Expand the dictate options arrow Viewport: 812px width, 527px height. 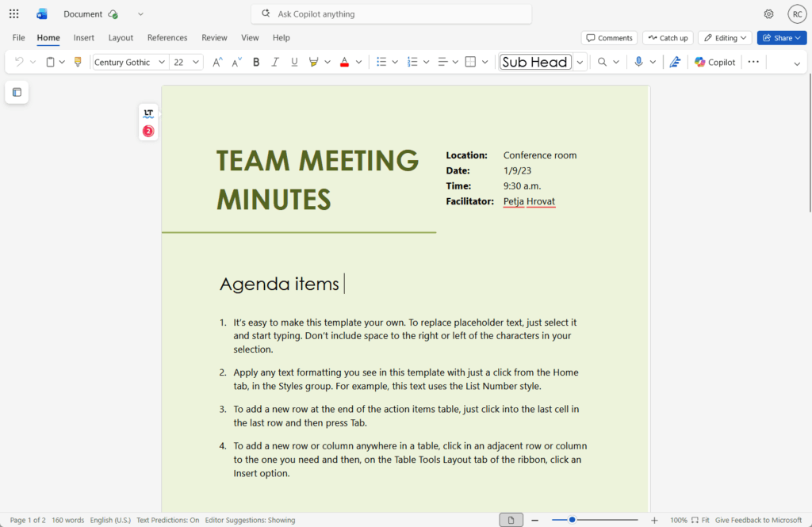tap(653, 62)
